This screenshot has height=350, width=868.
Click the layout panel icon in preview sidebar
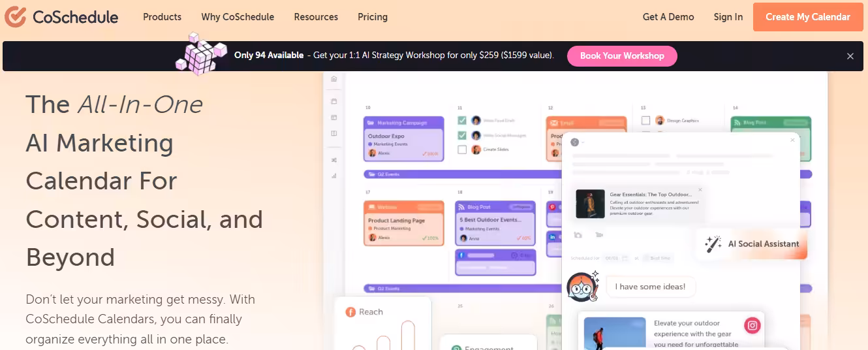(334, 118)
